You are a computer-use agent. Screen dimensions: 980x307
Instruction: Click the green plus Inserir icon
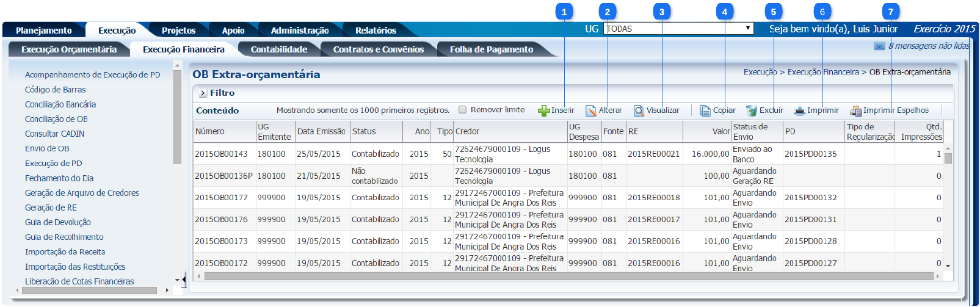[543, 110]
